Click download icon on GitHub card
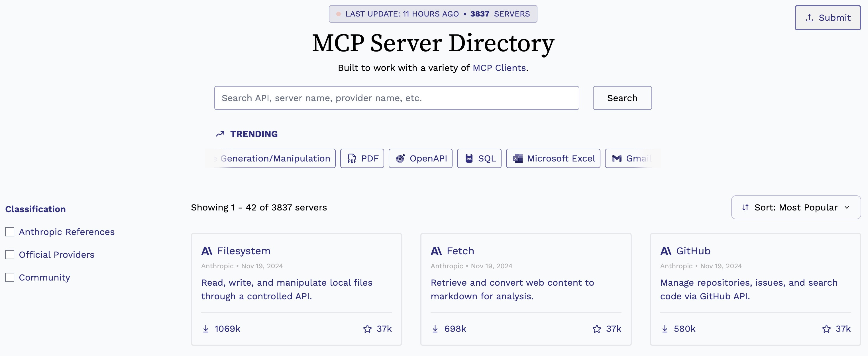This screenshot has width=868, height=356. [665, 329]
